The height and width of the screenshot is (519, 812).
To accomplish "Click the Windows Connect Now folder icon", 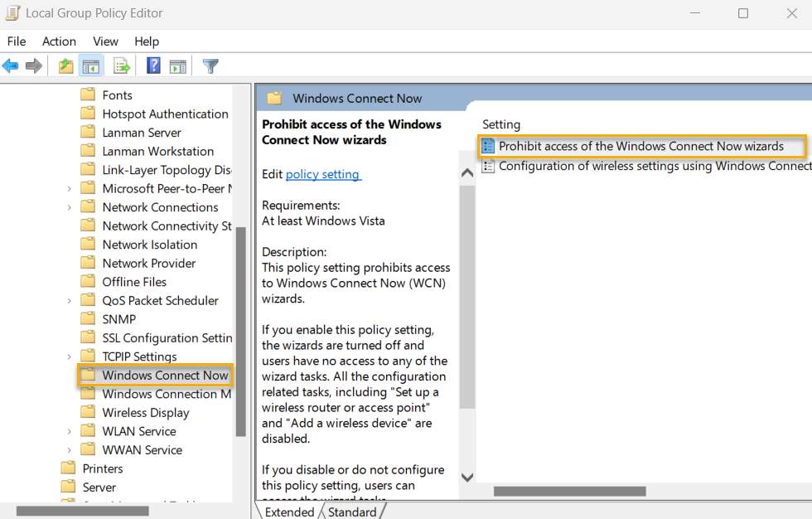I will 89,375.
